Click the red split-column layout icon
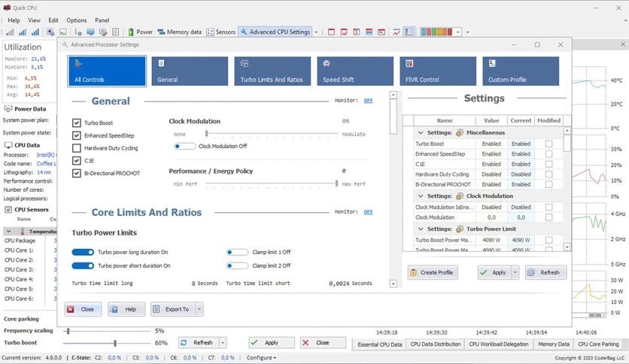This screenshot has height=364, width=629. 356,32
